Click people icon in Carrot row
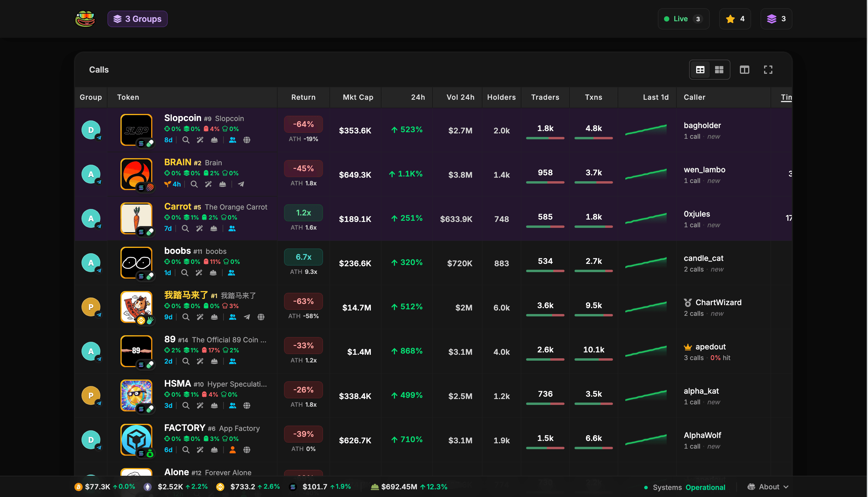 click(232, 228)
